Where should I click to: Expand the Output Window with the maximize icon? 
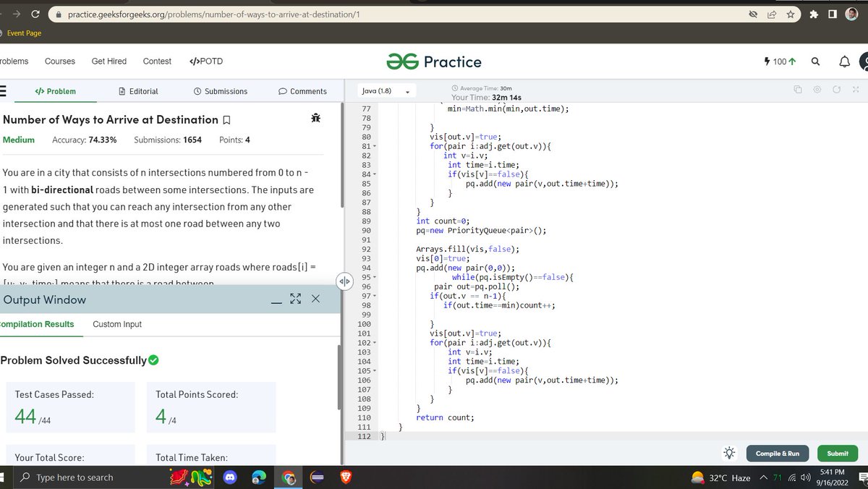coord(295,299)
